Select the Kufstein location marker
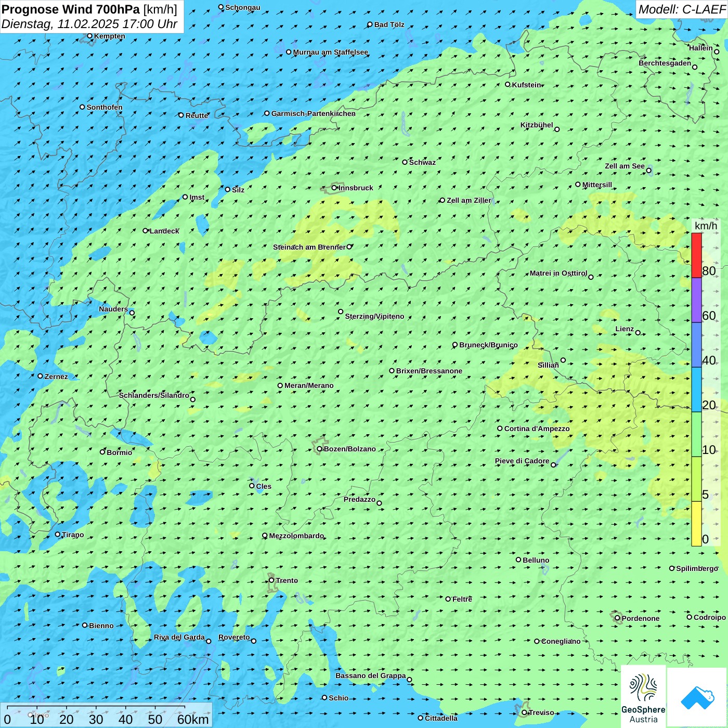This screenshot has width=728, height=728. (508, 84)
